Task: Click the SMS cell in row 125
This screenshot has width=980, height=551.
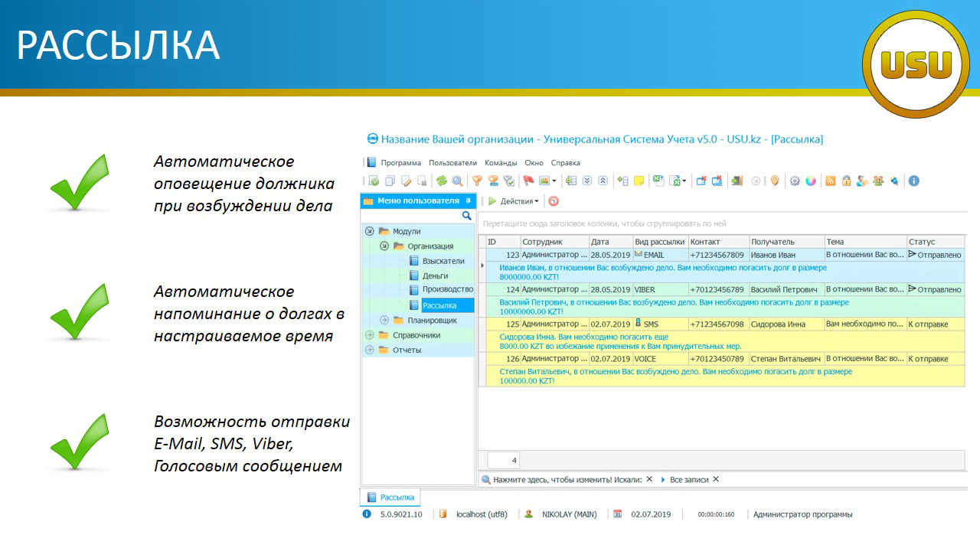Action: [660, 324]
